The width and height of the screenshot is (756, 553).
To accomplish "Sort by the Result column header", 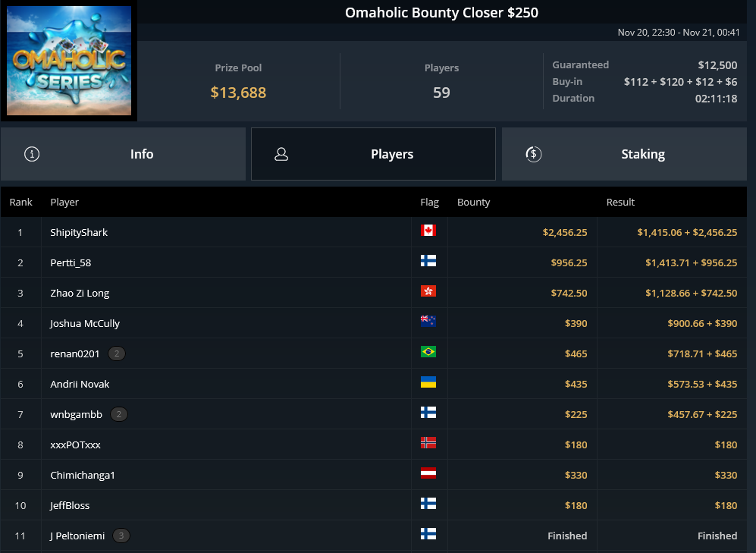I will point(620,202).
